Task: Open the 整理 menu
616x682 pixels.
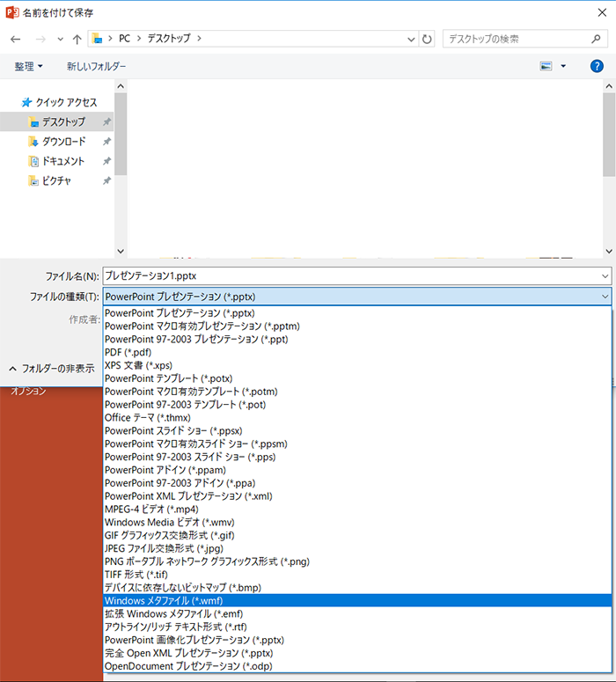Action: tap(29, 66)
